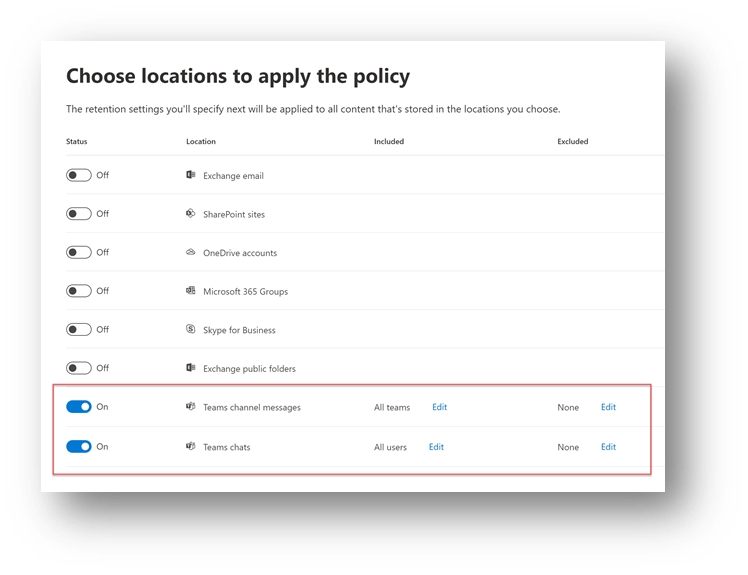Select the Teams channel messages label

coord(252,408)
